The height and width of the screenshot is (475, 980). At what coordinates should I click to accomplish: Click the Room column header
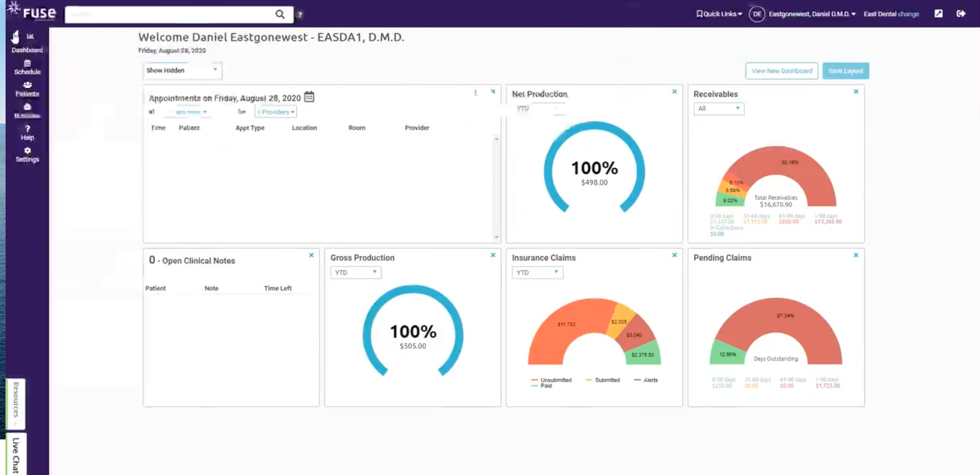click(x=357, y=128)
